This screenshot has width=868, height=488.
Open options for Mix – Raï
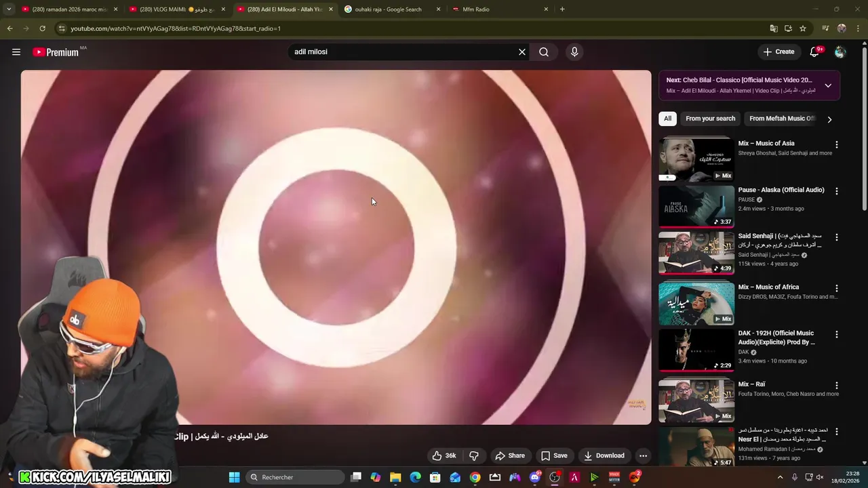pyautogui.click(x=836, y=385)
